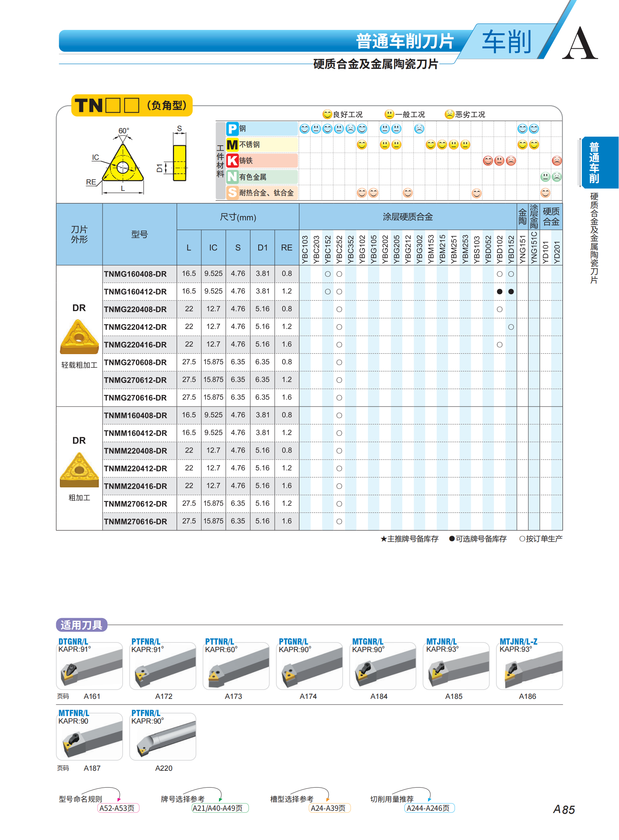The height and width of the screenshot is (840, 619).
Task: Click the 尺寸(mm) column group header
Action: pos(238,217)
